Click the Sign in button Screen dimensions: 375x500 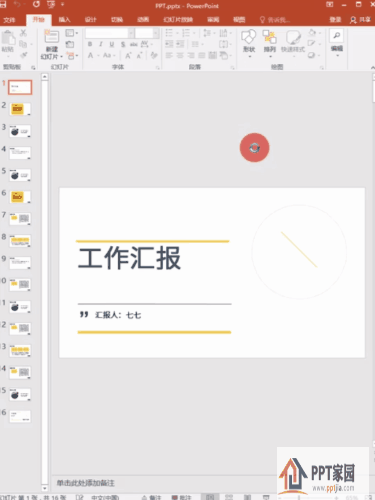tap(335, 20)
